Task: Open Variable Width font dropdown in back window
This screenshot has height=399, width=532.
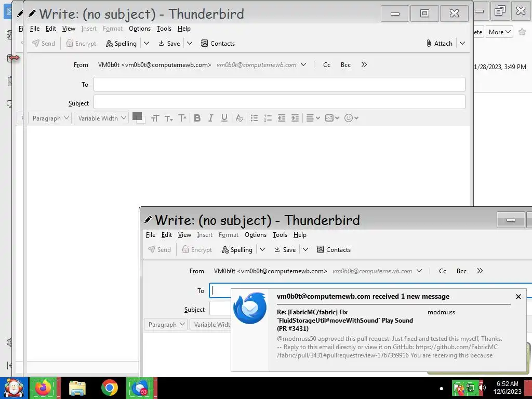Action: click(x=101, y=118)
